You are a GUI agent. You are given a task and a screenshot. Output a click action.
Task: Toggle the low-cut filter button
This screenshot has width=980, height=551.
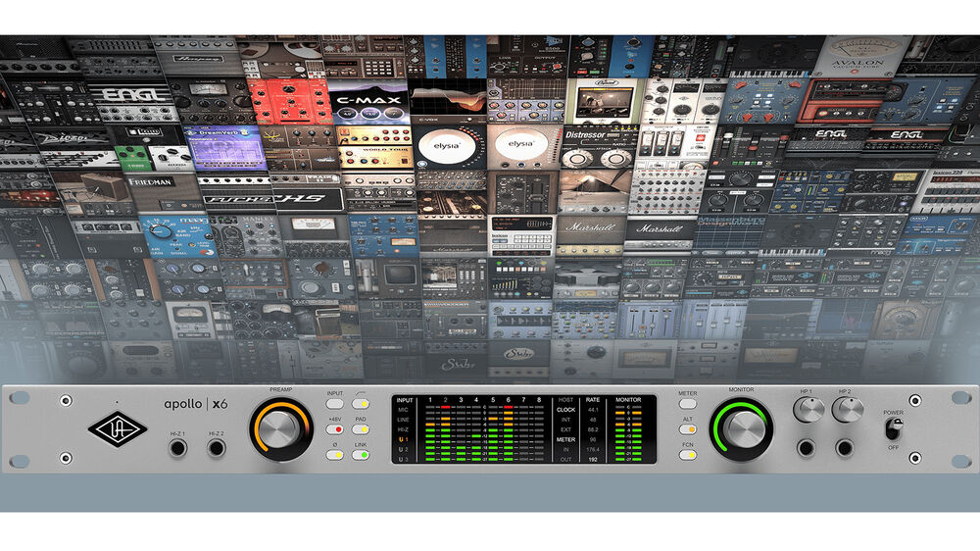click(x=361, y=404)
